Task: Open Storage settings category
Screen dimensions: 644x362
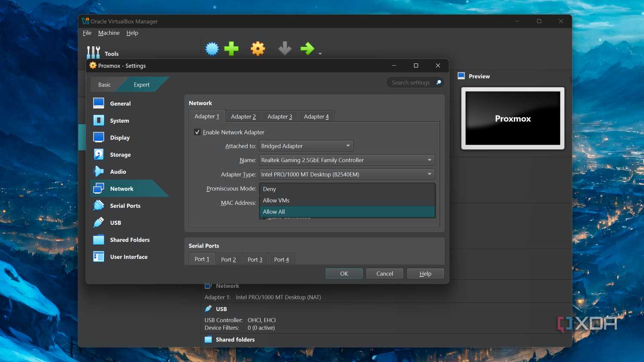Action: [130, 154]
